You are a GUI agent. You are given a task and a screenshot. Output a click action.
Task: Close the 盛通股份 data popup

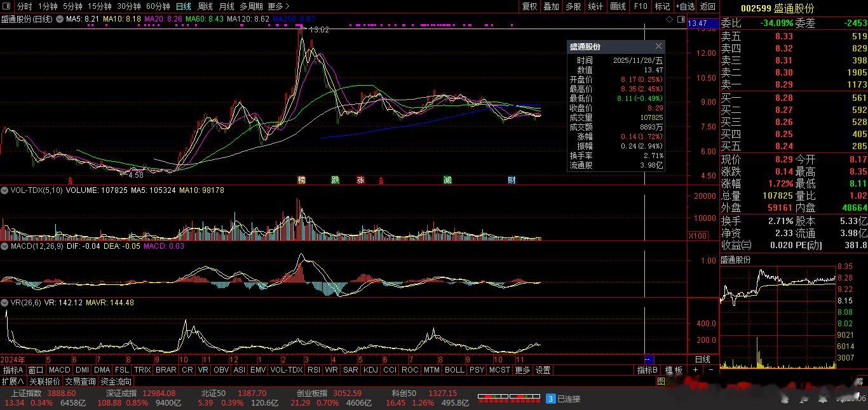[658, 46]
